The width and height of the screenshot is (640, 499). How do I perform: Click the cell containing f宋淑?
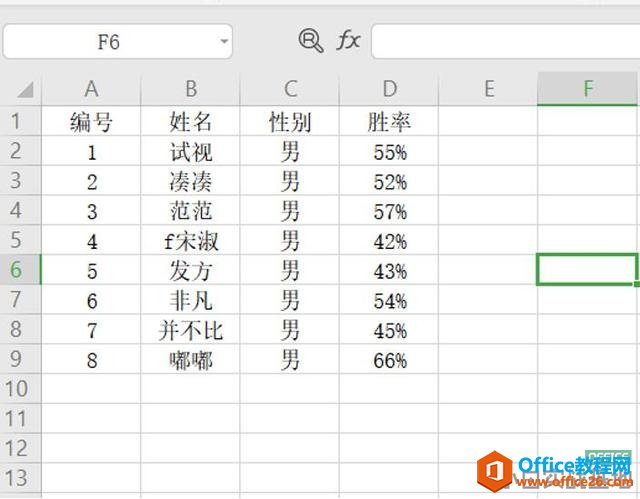[x=191, y=240]
